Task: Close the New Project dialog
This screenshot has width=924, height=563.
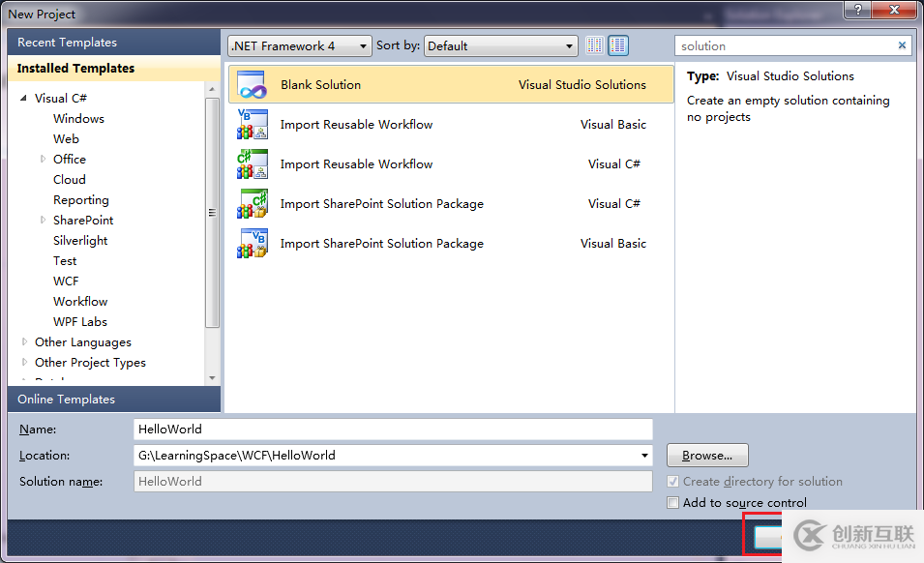Action: pyautogui.click(x=894, y=10)
